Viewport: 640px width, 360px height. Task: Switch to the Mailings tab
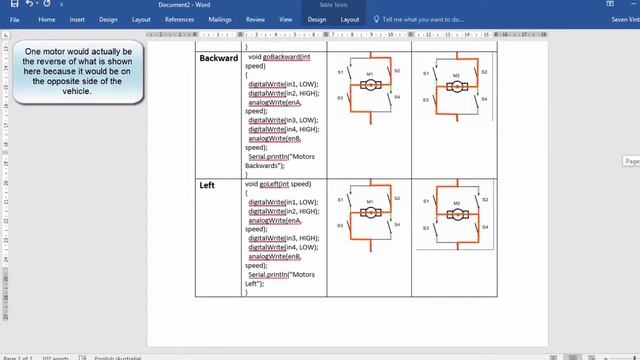pos(220,20)
